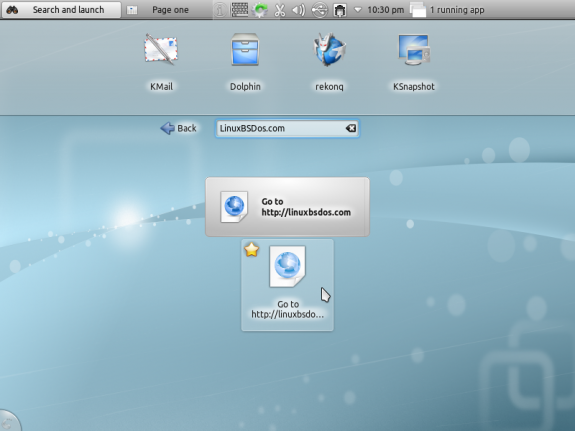Screen dimensions: 575x431
Task: Click the 10:30 pm clock
Action: click(385, 10)
